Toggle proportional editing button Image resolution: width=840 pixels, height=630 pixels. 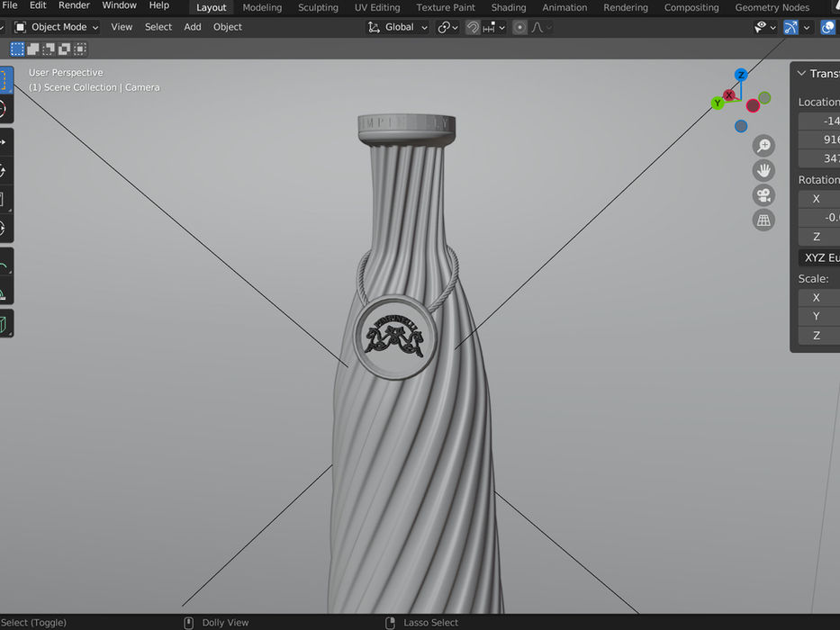(519, 27)
